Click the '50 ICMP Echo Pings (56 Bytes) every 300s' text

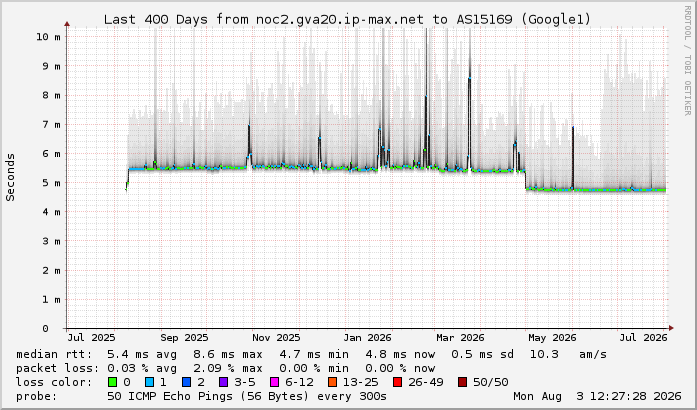[x=247, y=396]
